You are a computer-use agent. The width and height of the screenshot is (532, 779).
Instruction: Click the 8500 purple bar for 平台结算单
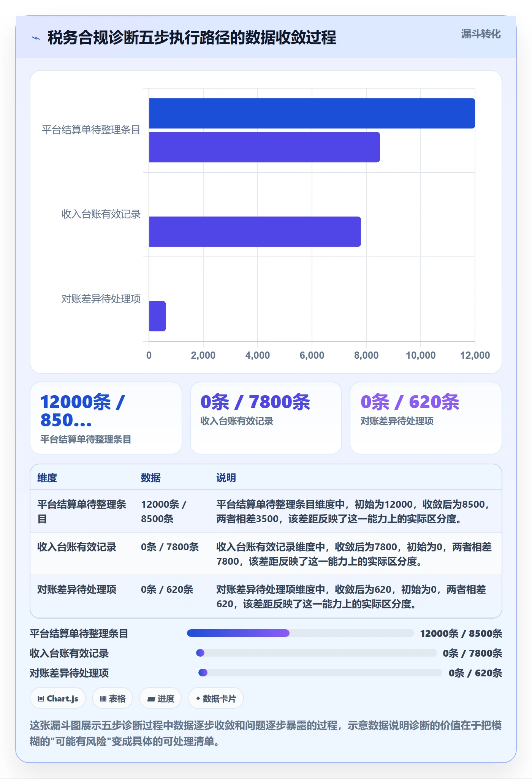[264, 147]
